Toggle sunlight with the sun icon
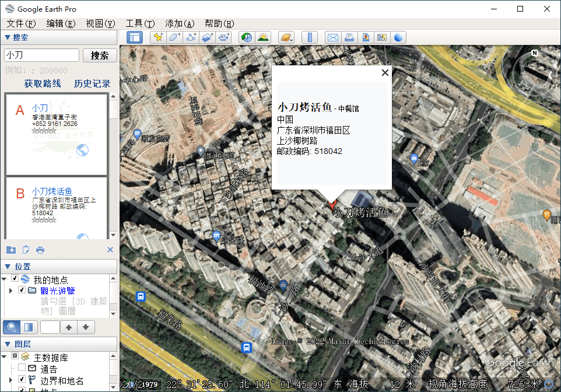This screenshot has width=561, height=392. pos(264,37)
